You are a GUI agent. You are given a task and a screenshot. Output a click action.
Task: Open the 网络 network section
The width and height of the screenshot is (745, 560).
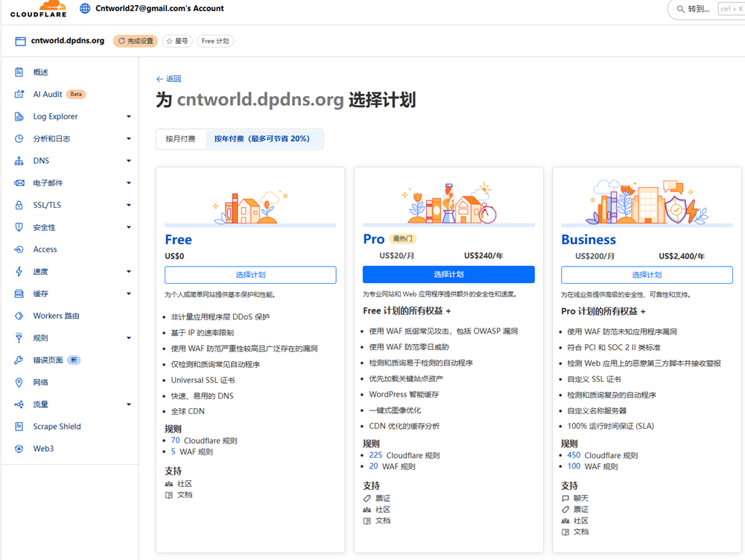click(41, 382)
